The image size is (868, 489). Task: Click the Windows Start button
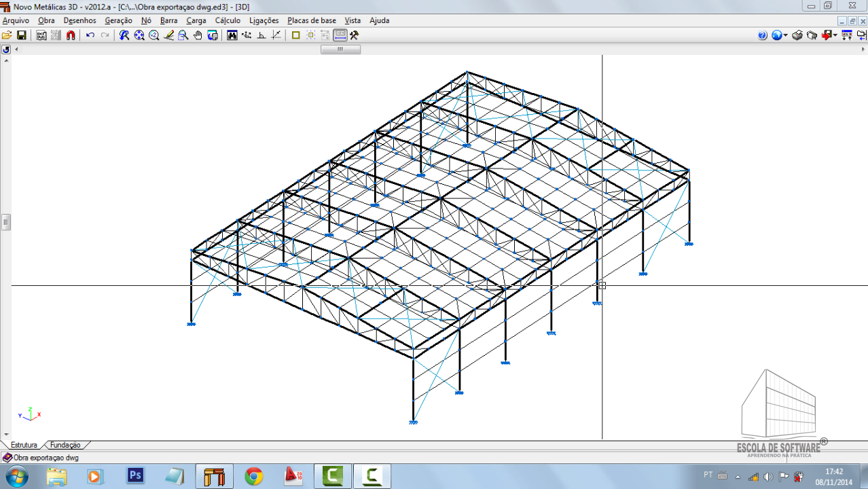[x=16, y=476]
